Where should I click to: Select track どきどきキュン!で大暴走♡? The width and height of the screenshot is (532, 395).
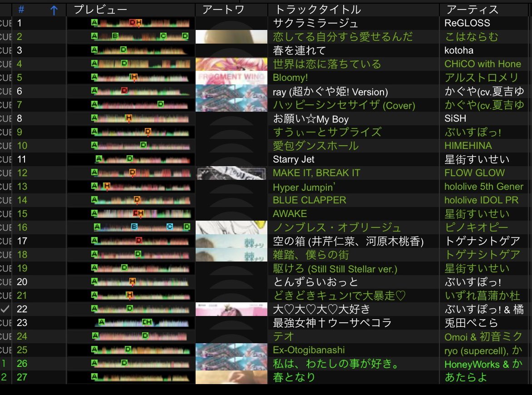pos(339,296)
